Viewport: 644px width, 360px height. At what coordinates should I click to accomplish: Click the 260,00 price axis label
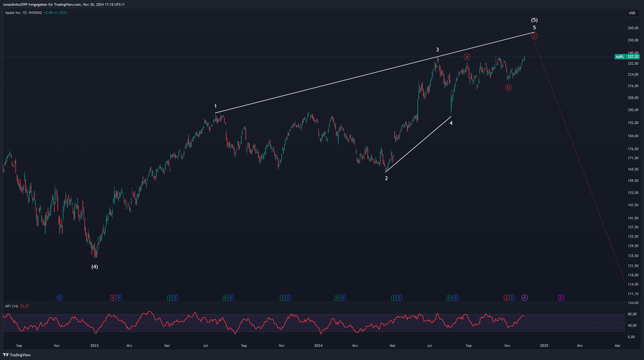pyautogui.click(x=633, y=28)
